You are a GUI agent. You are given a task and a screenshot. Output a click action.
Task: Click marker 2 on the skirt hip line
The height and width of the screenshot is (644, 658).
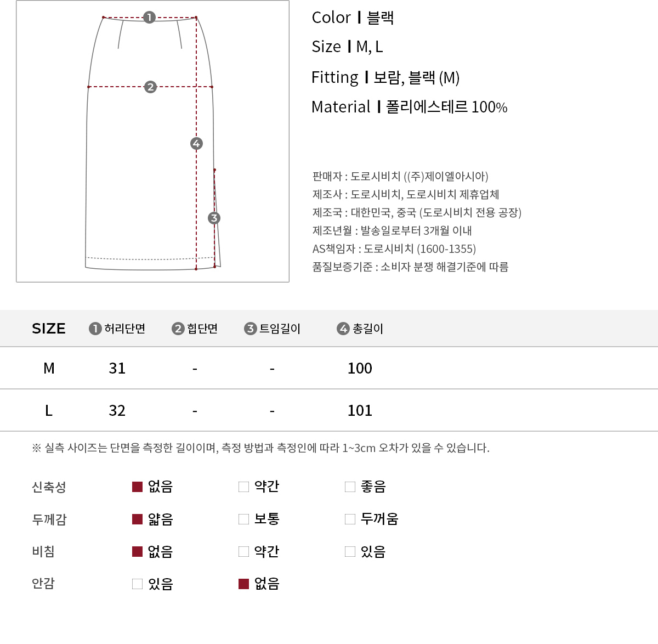coord(150,87)
